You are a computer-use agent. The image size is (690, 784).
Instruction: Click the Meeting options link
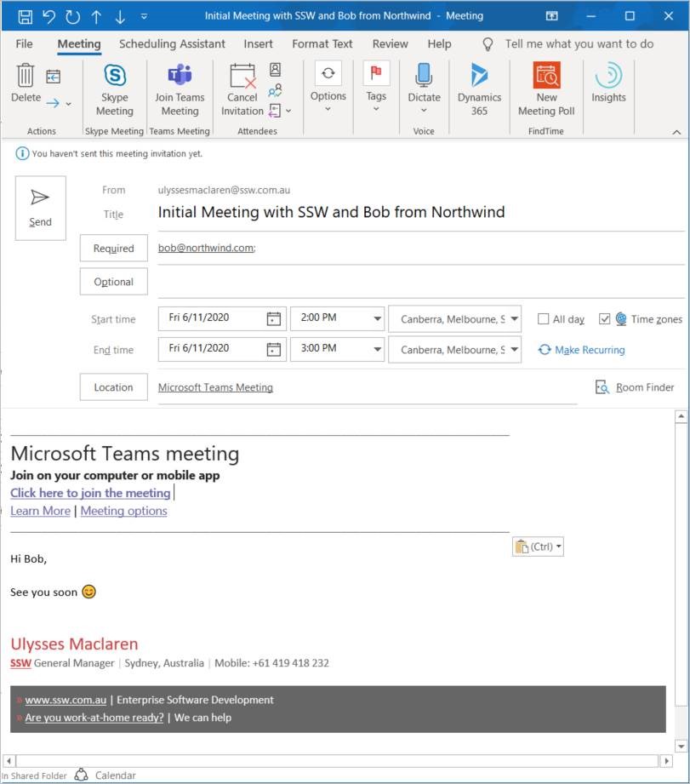(123, 511)
